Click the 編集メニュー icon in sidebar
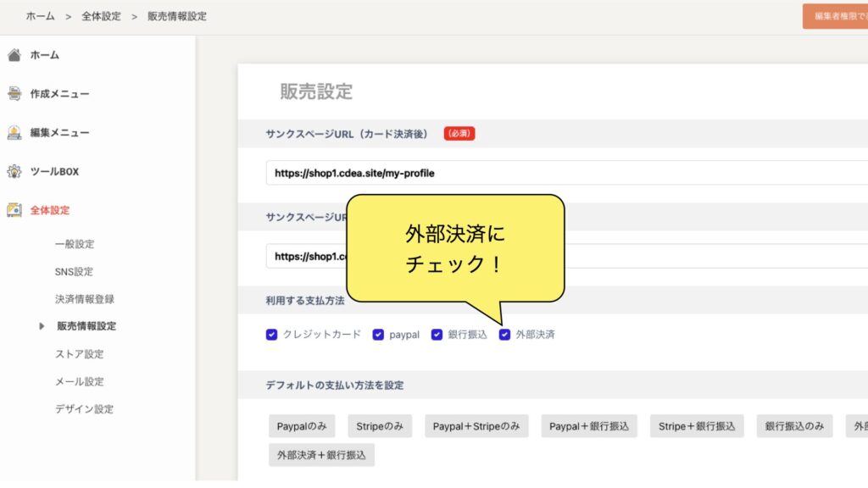Viewport: 868px width, 488px height. (x=14, y=133)
